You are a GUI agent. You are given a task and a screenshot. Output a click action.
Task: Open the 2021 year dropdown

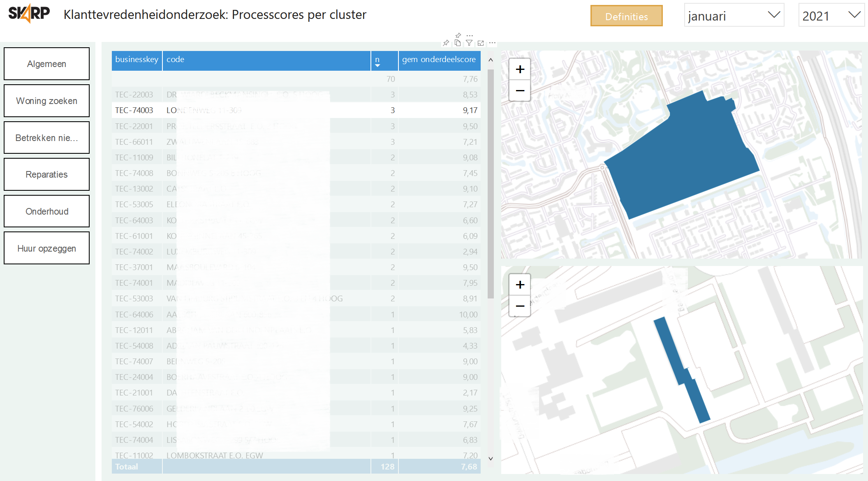click(831, 16)
